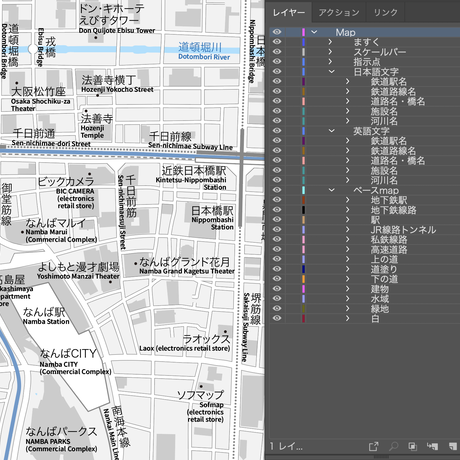This screenshot has height=460, width=460.
Task: Click the Locate Object magnifier icon
Action: click(x=394, y=446)
